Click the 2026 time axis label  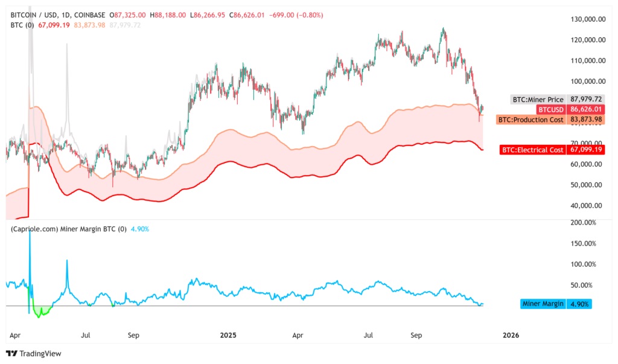click(510, 334)
